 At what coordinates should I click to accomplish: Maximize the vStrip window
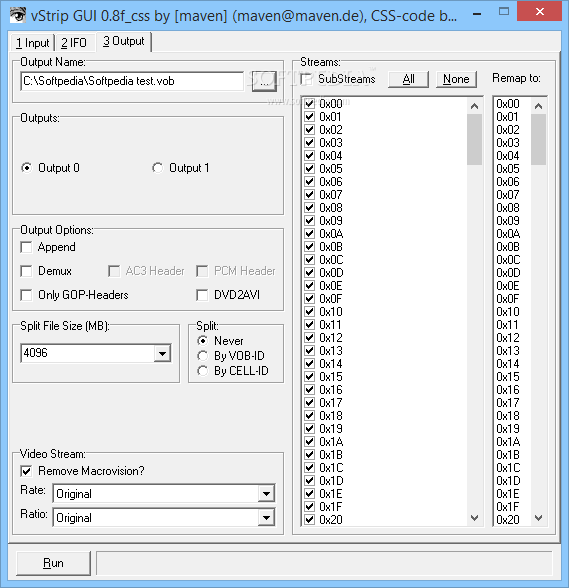coord(504,12)
